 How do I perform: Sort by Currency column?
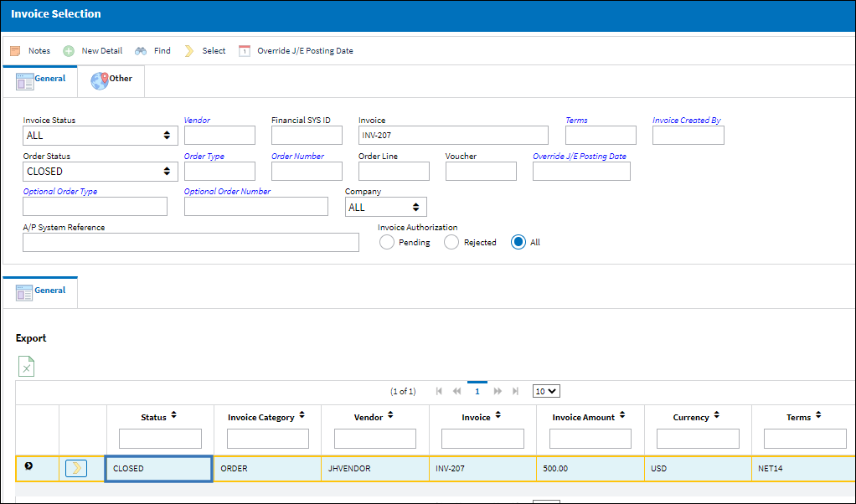coord(717,415)
